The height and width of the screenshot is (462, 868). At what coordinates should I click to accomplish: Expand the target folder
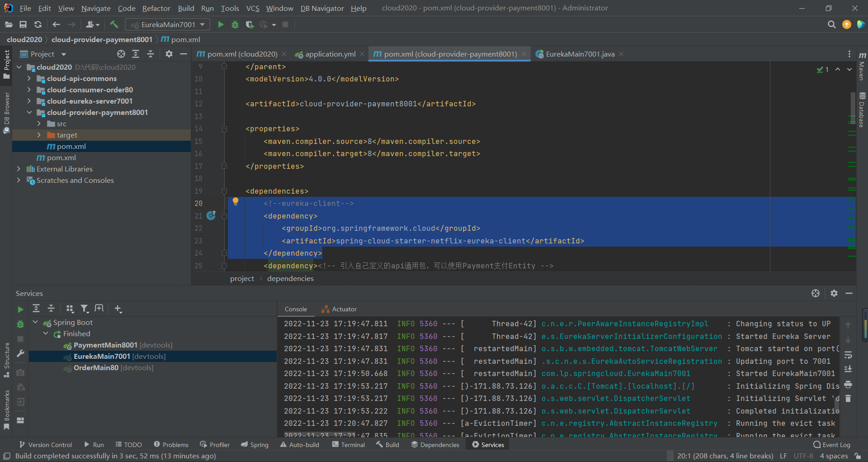coord(39,135)
